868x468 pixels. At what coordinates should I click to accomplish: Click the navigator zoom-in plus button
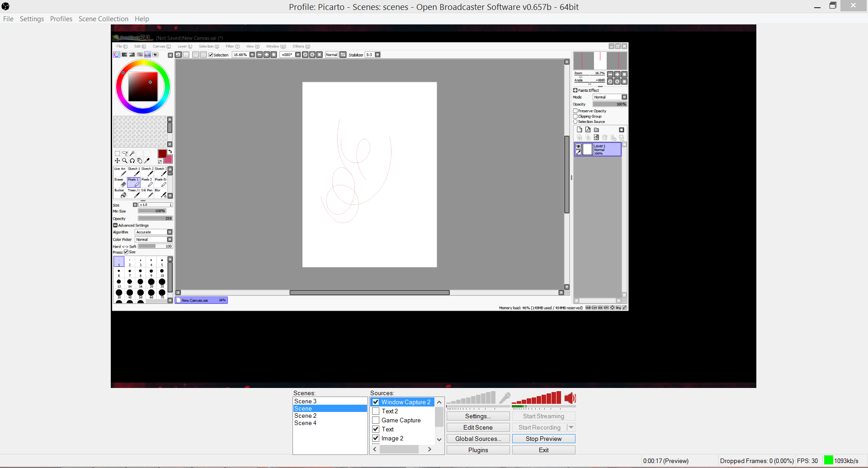617,75
